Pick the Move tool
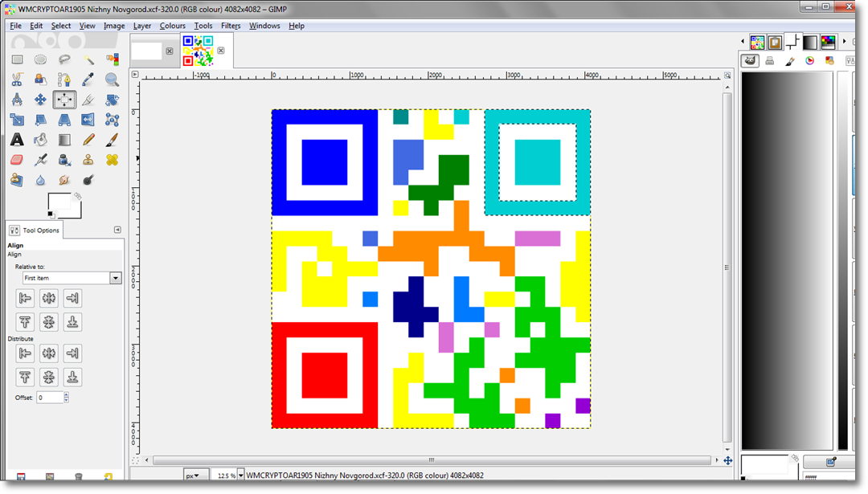Viewport: 868px width, 494px height. [40, 100]
